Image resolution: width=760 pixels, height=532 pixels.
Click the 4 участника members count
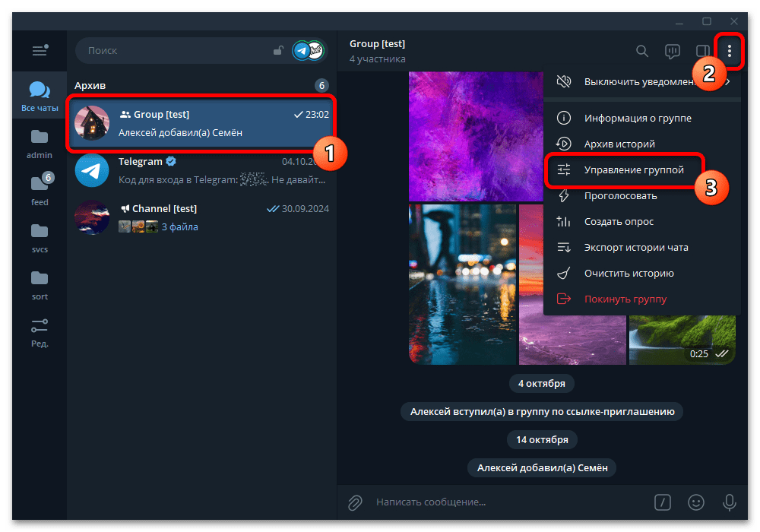[378, 59]
